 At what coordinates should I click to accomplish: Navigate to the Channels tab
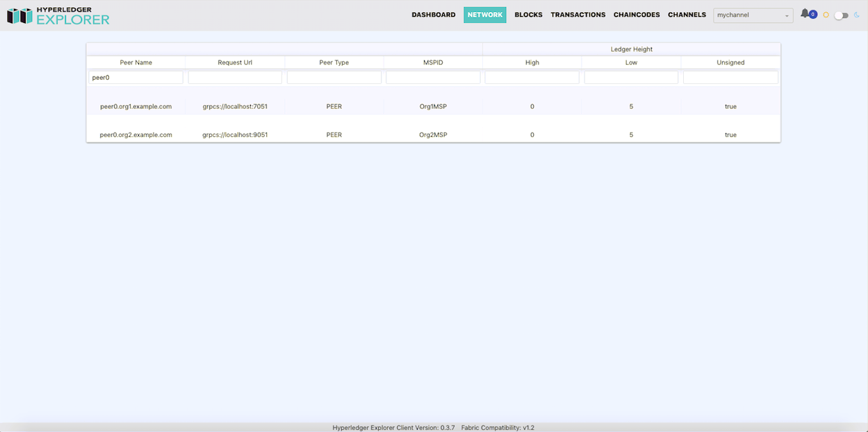coord(687,15)
